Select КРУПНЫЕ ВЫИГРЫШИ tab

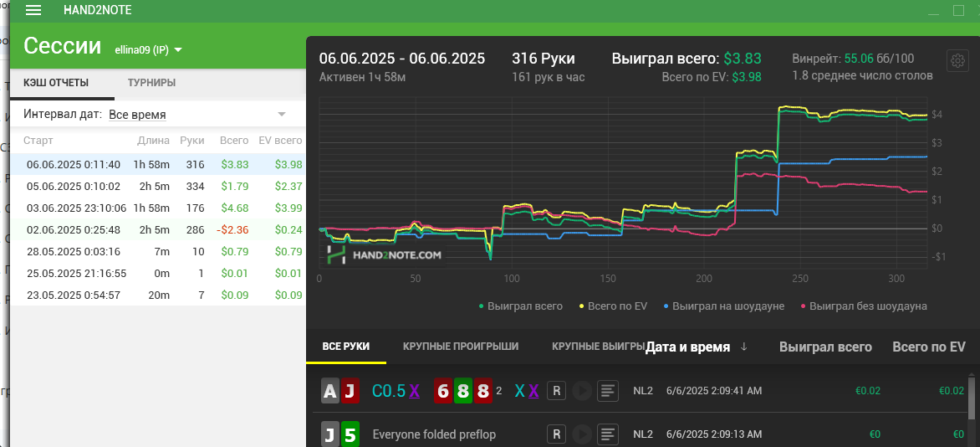pos(598,347)
